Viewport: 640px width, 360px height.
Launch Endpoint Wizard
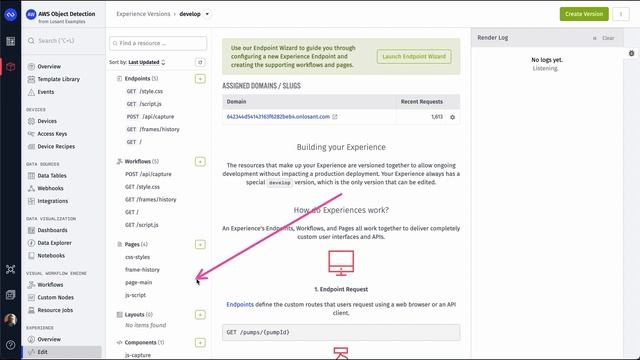coord(414,56)
